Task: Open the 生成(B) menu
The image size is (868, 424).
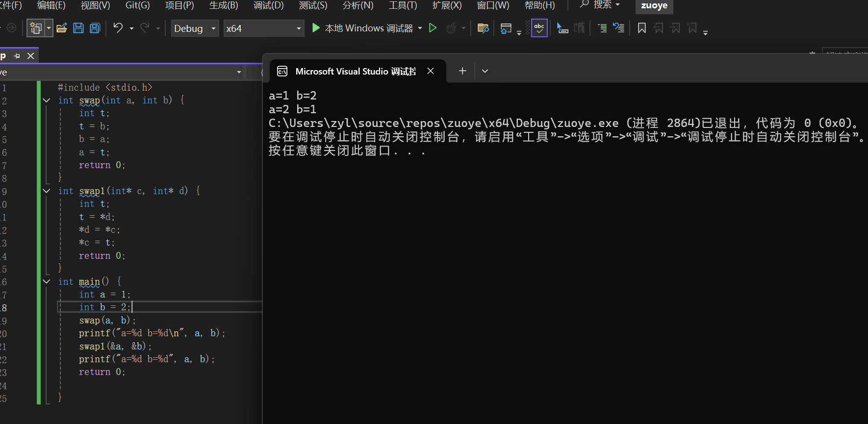Action: pos(224,5)
